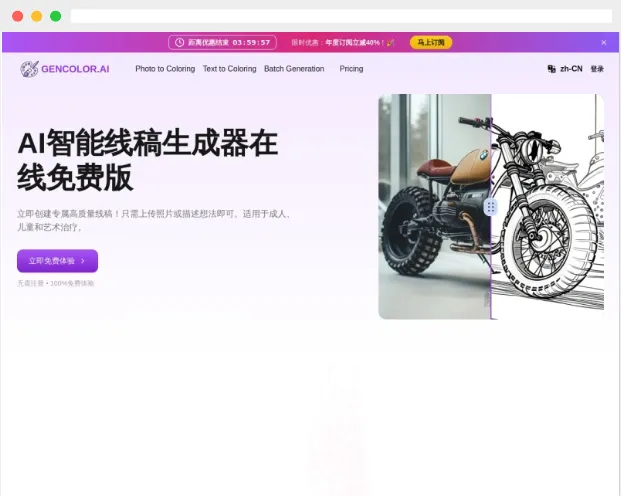Go to Text to Coloring
Viewport: 621px width, 496px height.
229,69
